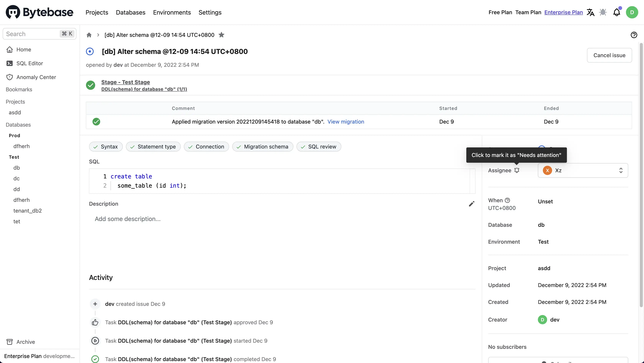The height and width of the screenshot is (363, 644).
Task: Click the debug bug icon
Action: coord(603,12)
